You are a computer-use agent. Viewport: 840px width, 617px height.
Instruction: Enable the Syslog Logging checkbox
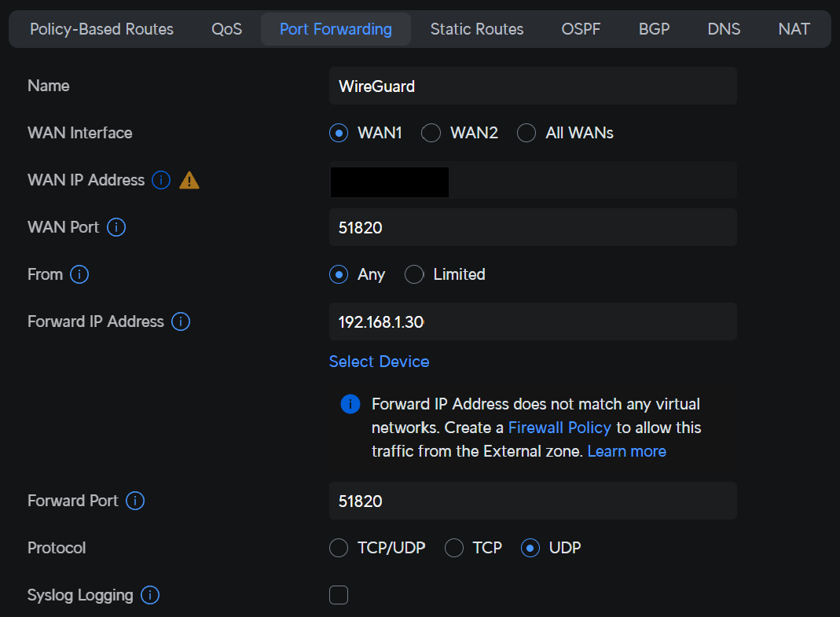(339, 595)
